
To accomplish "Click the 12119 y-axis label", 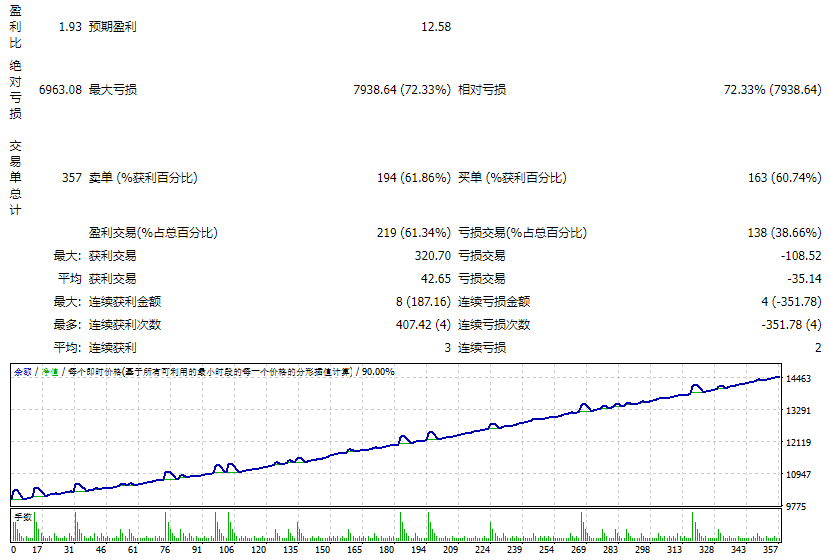I will pos(798,443).
